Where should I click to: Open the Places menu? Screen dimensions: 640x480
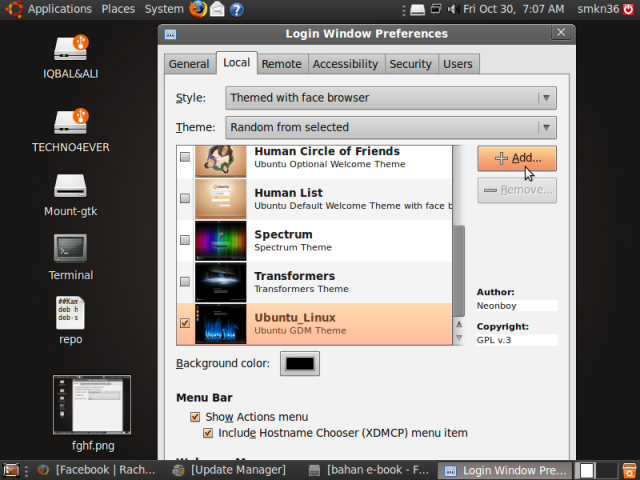pos(118,9)
